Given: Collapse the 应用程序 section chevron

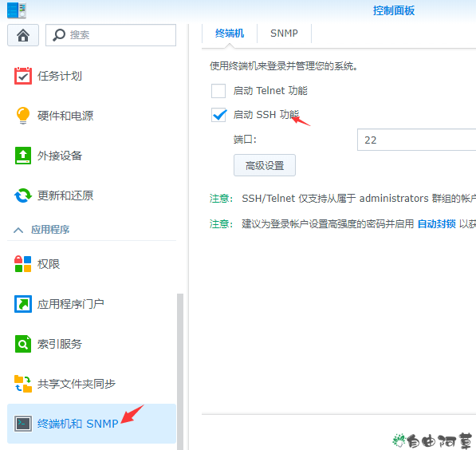Looking at the screenshot, I should pyautogui.click(x=18, y=230).
